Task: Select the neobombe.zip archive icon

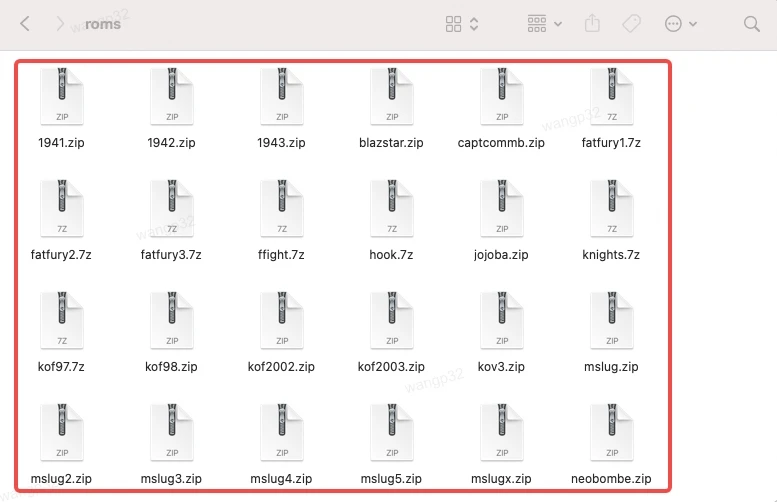Action: [612, 432]
